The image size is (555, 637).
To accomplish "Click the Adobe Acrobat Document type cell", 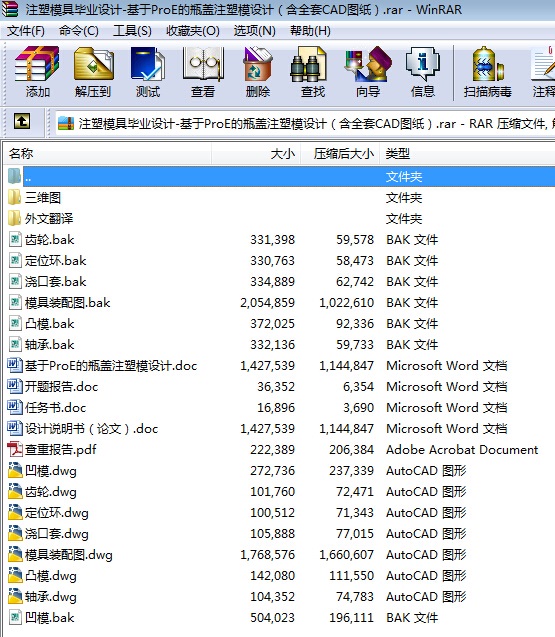I will pyautogui.click(x=462, y=450).
